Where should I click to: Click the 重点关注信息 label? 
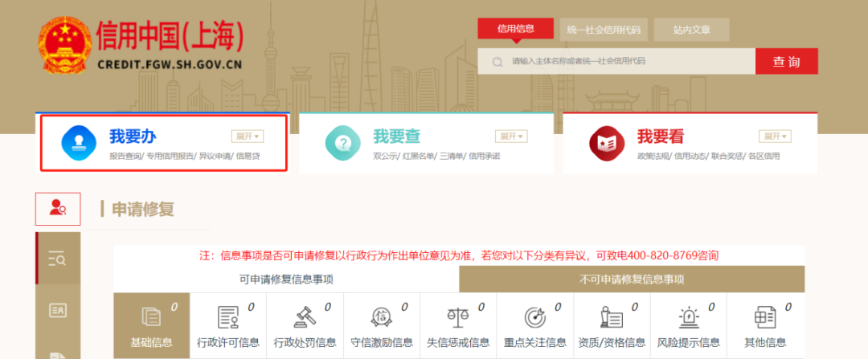[x=534, y=342]
